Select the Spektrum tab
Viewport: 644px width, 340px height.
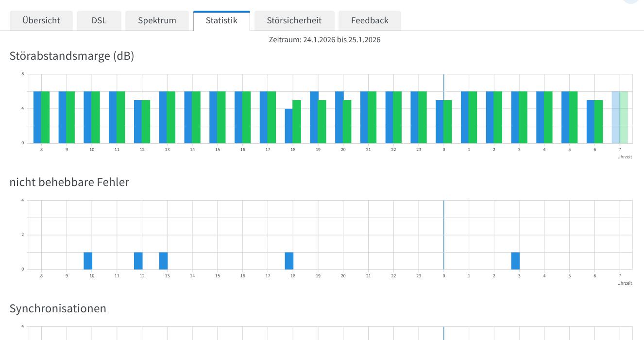pyautogui.click(x=157, y=20)
